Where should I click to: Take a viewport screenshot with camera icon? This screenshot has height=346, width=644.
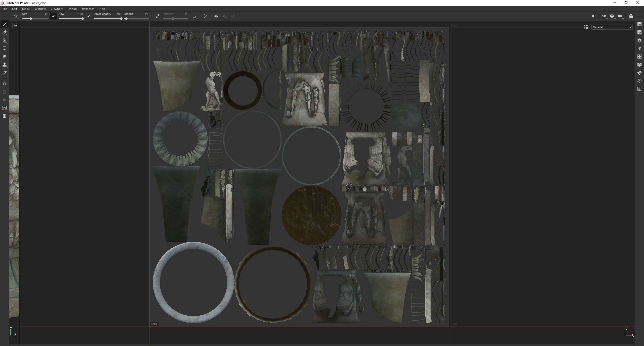tap(631, 16)
